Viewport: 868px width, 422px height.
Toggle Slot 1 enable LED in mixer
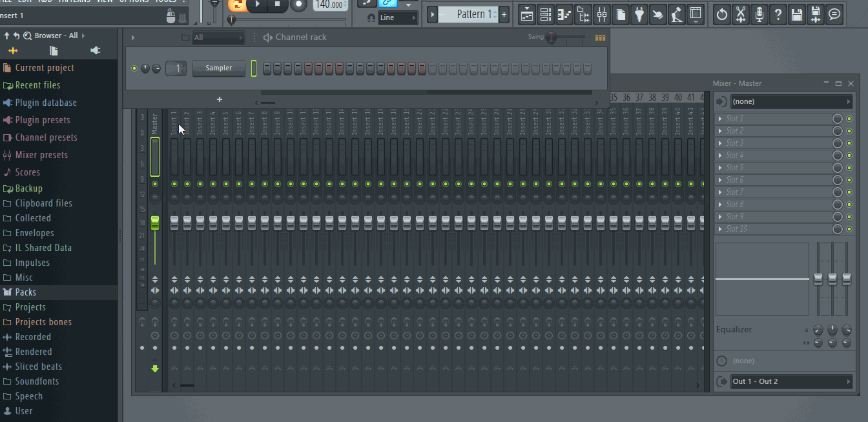849,119
